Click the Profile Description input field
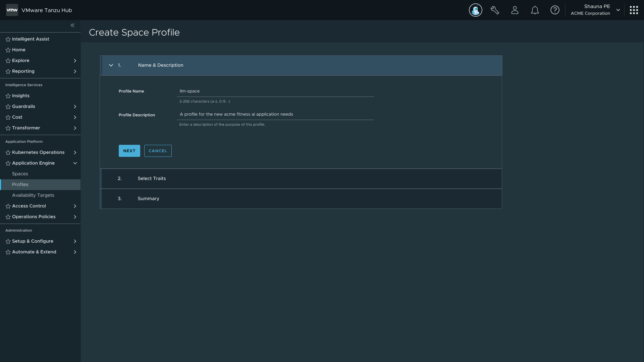The width and height of the screenshot is (644, 362). [x=275, y=114]
